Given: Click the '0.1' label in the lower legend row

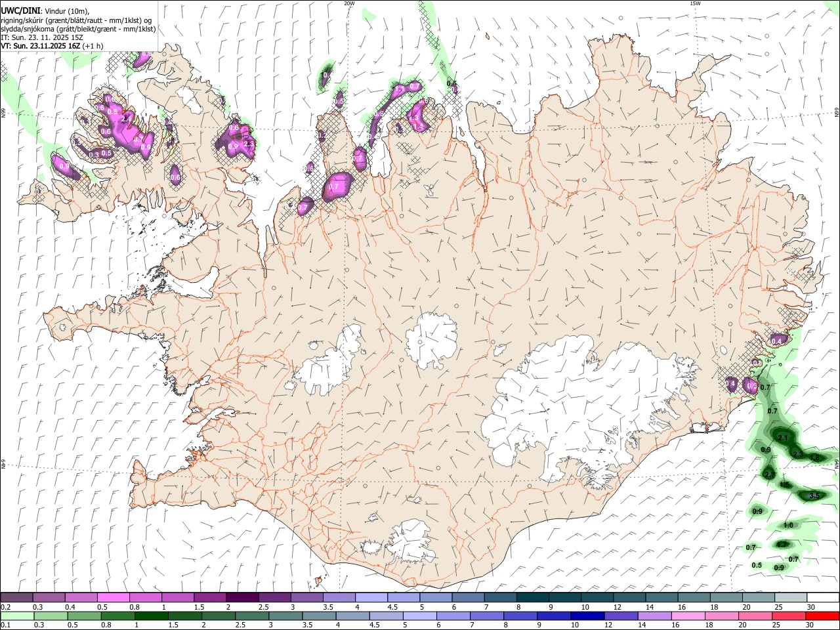Looking at the screenshot, I should pyautogui.click(x=5, y=625).
